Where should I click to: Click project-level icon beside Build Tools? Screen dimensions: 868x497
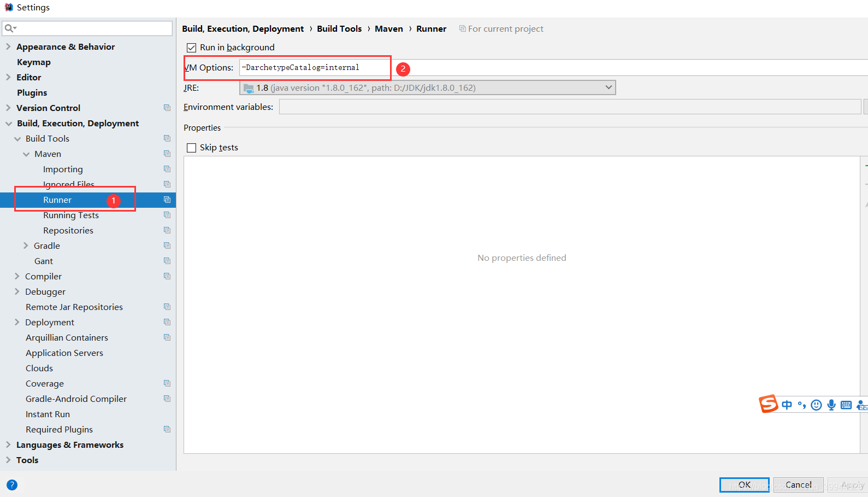[x=167, y=138]
